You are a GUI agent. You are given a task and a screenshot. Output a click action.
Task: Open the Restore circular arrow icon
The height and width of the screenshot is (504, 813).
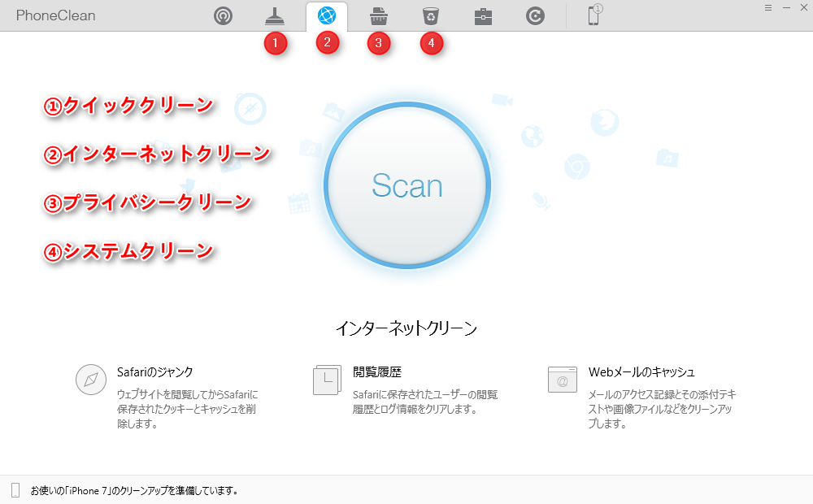pyautogui.click(x=535, y=16)
